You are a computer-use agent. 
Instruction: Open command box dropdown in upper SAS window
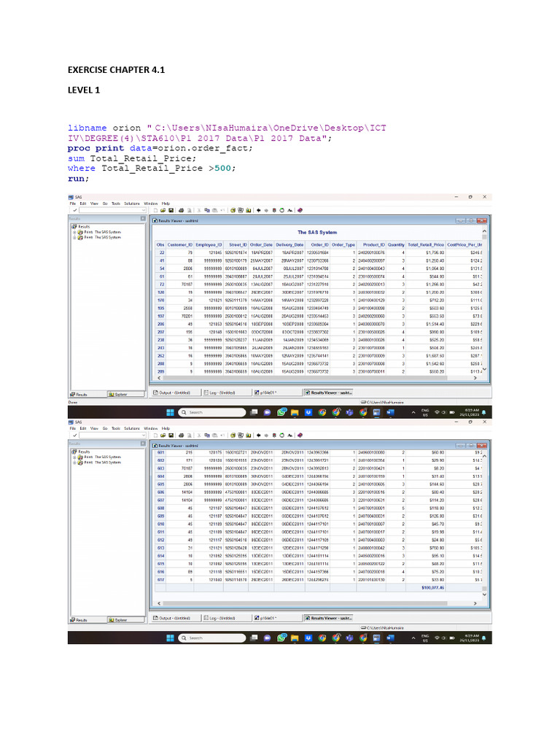[x=144, y=210]
